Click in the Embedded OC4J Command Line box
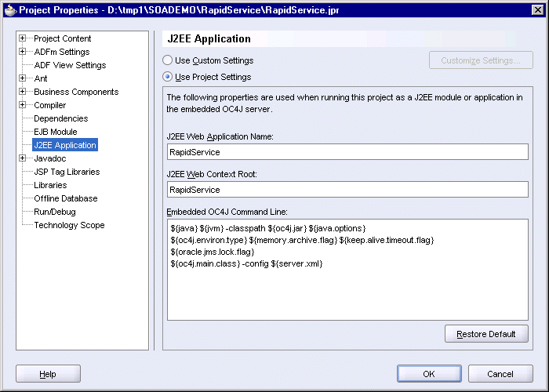This screenshot has width=549, height=392. click(347, 270)
